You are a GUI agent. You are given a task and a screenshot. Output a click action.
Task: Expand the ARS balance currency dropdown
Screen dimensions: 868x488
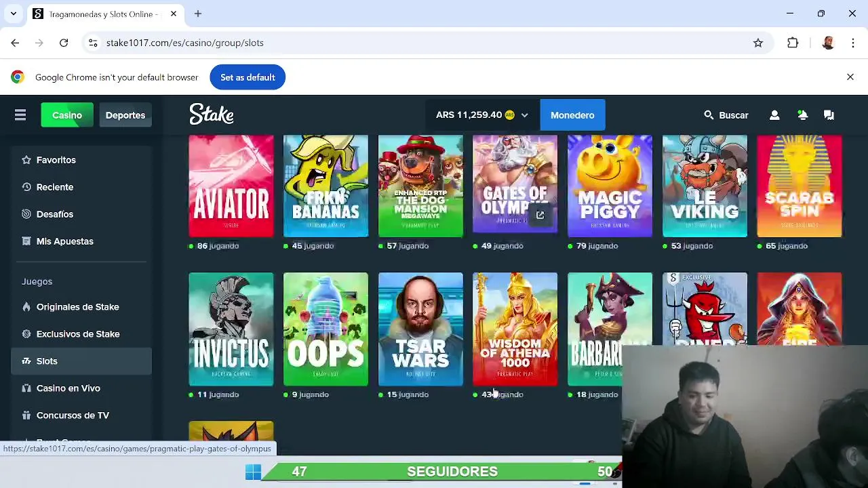(x=524, y=115)
